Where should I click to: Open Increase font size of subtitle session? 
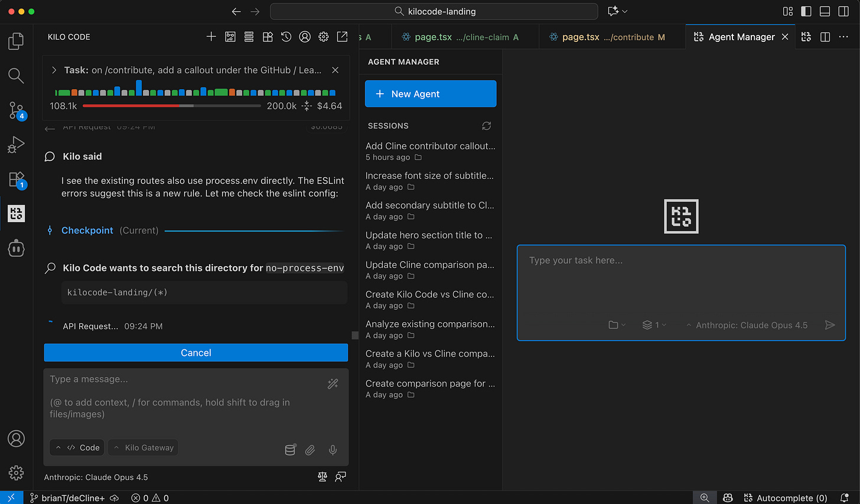[x=431, y=181]
